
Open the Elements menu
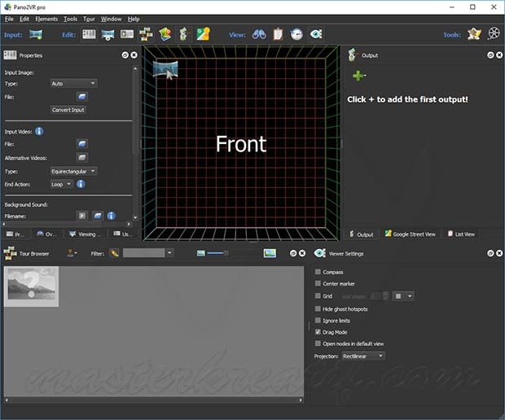tap(46, 19)
